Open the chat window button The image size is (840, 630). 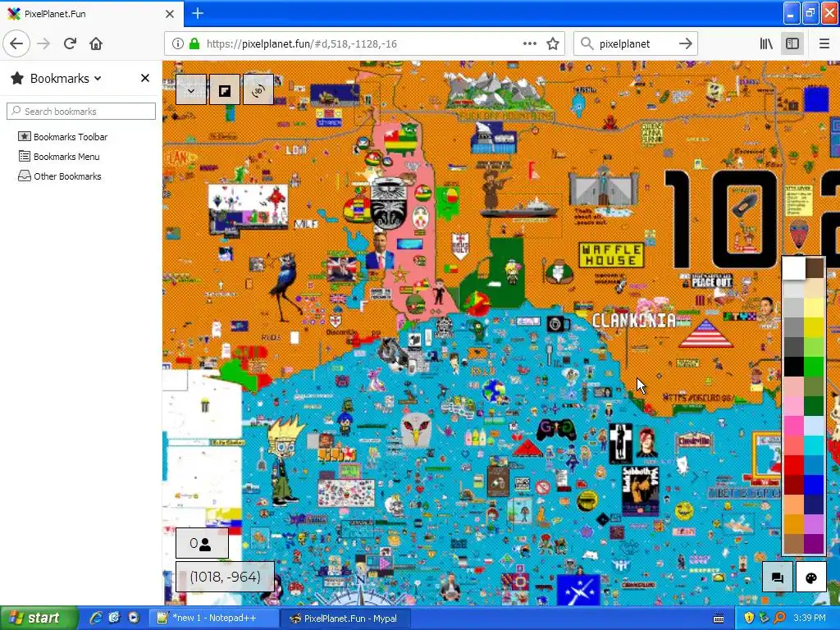(x=778, y=577)
